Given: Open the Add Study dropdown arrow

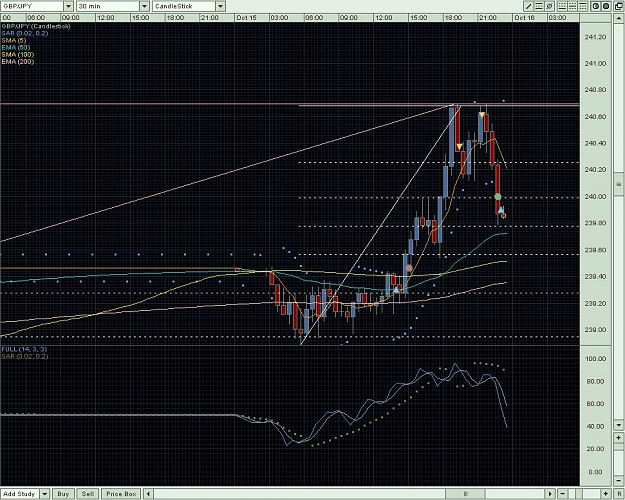Looking at the screenshot, I should point(45,494).
